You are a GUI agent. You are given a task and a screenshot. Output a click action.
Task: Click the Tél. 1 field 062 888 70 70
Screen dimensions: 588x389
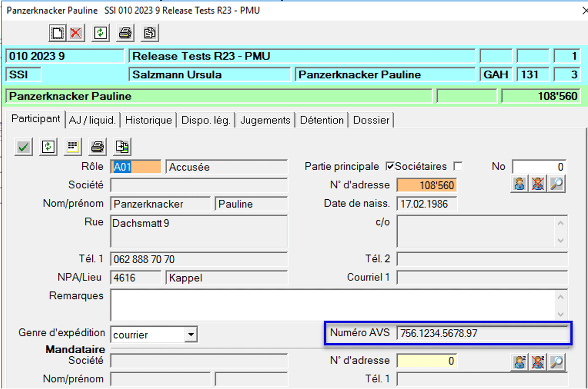click(x=199, y=259)
